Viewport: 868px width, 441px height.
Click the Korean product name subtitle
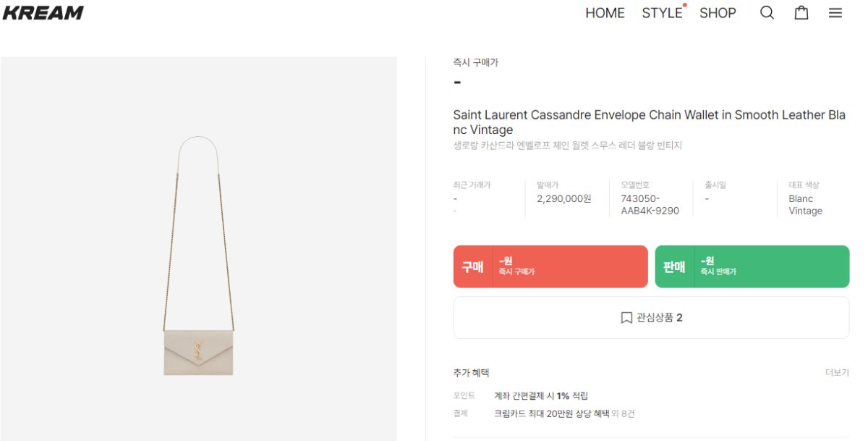[567, 146]
